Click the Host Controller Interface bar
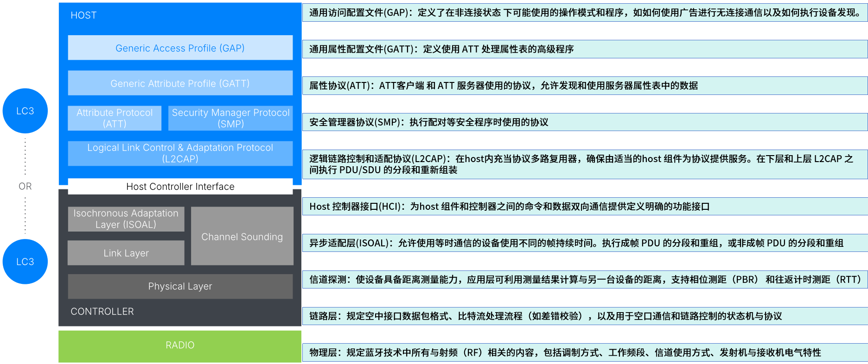 click(180, 186)
